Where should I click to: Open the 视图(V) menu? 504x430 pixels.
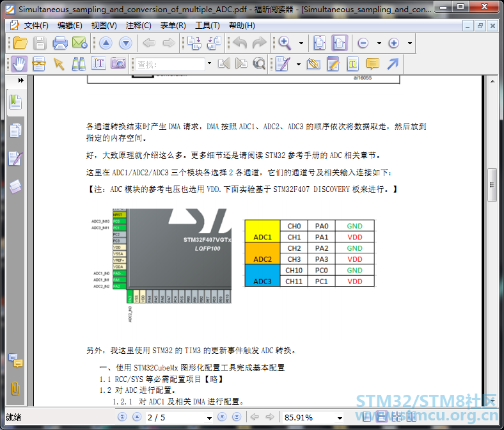coord(104,26)
